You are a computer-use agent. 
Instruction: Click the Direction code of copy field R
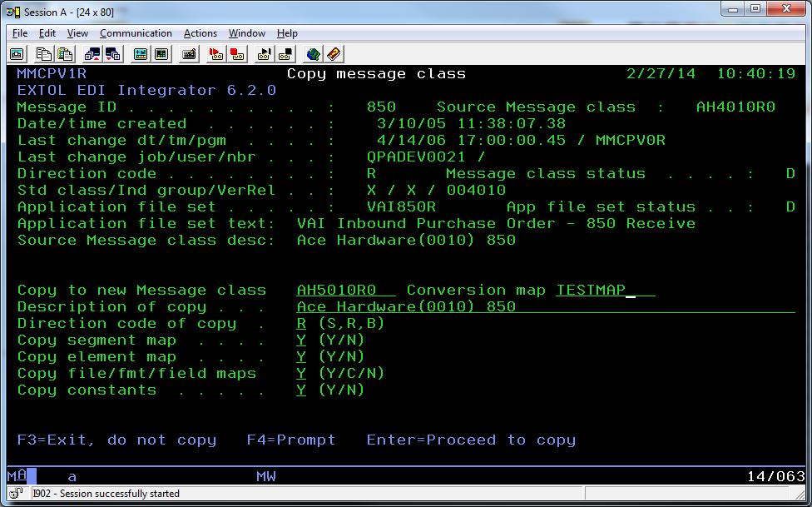301,324
